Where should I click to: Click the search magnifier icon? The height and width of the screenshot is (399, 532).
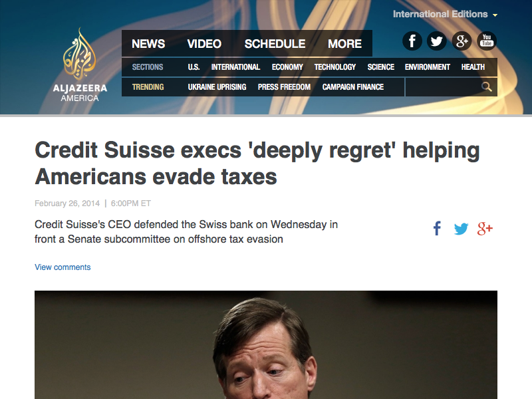pyautogui.click(x=487, y=87)
